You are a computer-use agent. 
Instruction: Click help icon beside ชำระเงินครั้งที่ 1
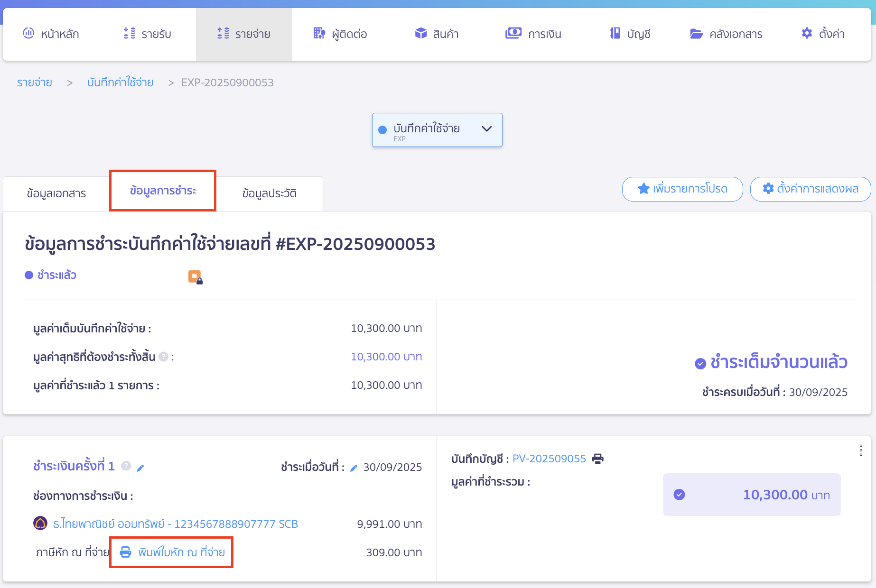(125, 466)
